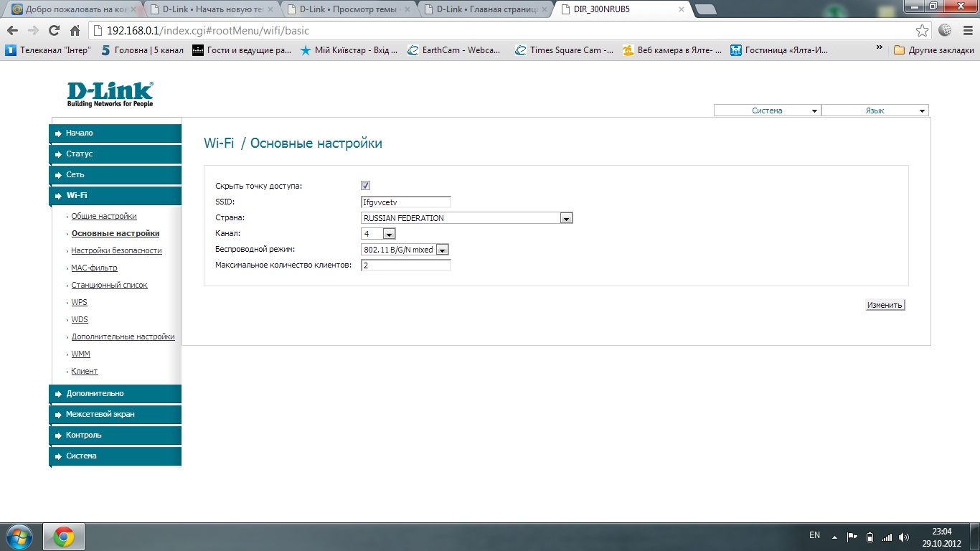Open the Язык language dropdown
This screenshot has width=980, height=551.
tap(875, 110)
